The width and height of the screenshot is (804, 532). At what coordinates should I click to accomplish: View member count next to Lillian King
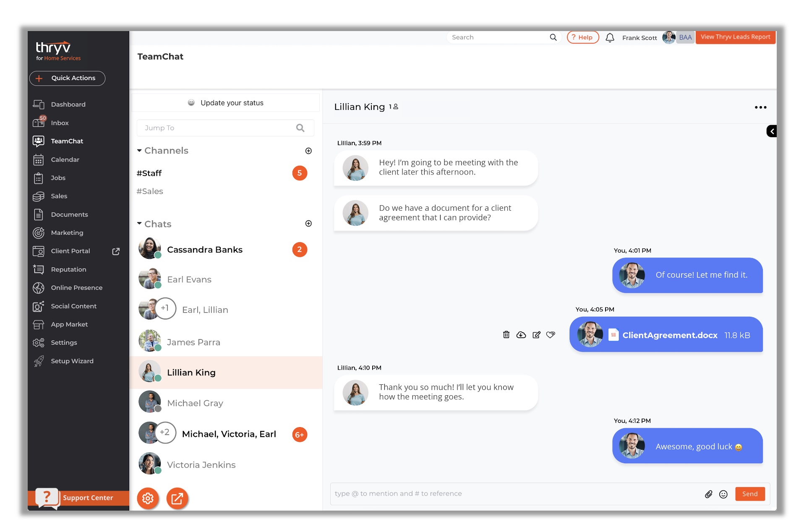[393, 107]
